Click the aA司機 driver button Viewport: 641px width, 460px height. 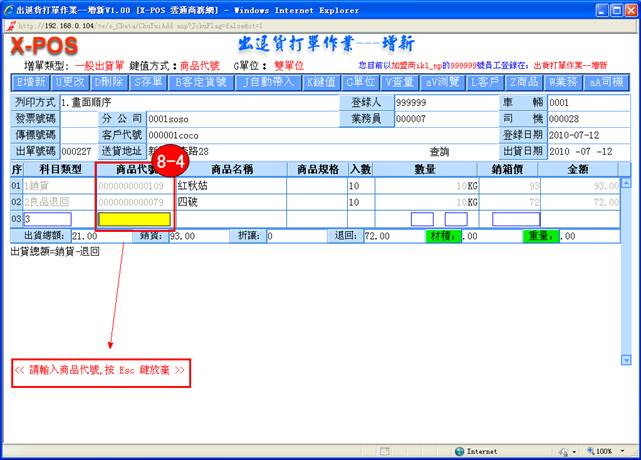[x=609, y=82]
